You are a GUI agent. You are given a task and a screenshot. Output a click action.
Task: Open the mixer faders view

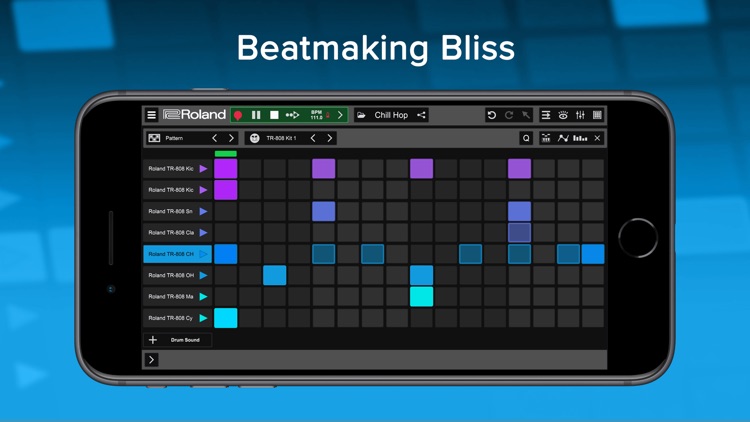pyautogui.click(x=580, y=115)
